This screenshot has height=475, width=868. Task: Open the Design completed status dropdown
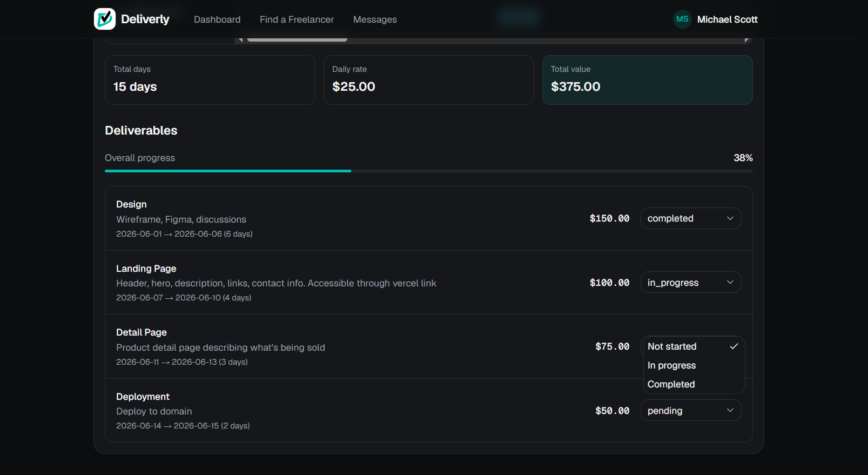point(691,218)
